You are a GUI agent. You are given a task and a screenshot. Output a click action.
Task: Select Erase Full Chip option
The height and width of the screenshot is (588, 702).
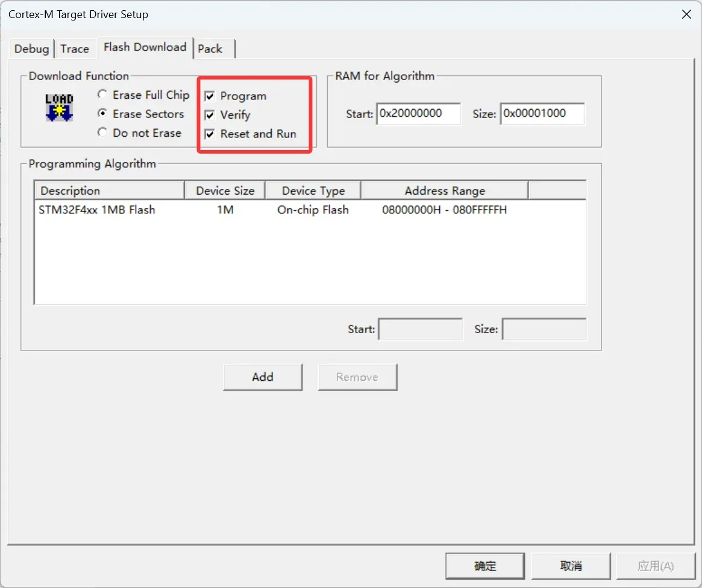(x=103, y=95)
